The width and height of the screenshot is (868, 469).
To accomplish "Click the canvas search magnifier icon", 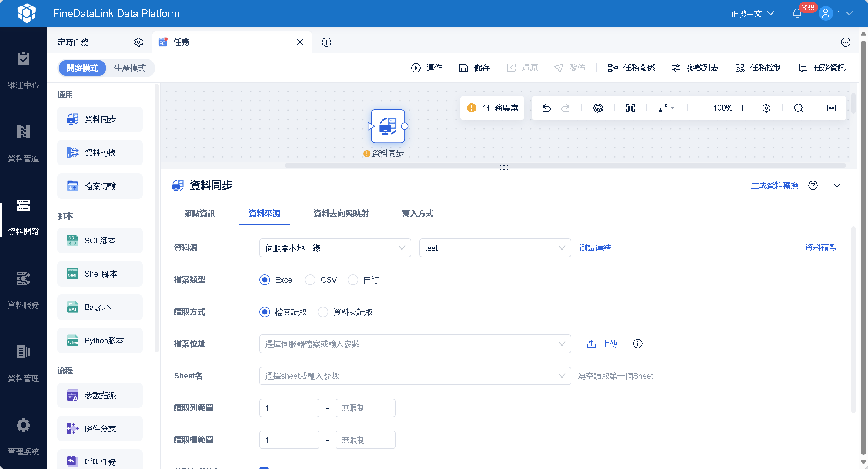I will tap(798, 108).
